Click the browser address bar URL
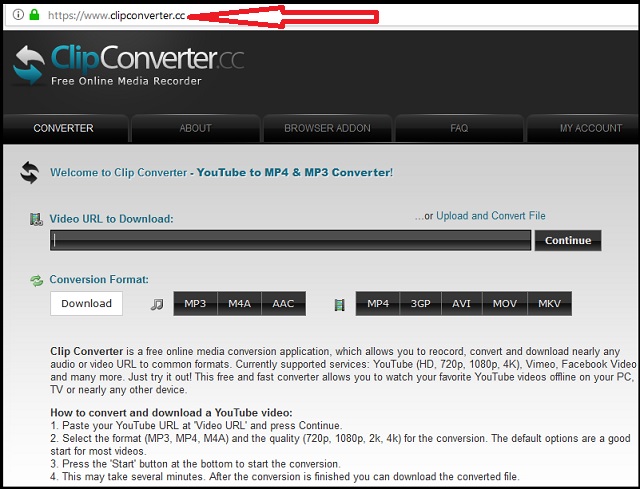 (117, 16)
